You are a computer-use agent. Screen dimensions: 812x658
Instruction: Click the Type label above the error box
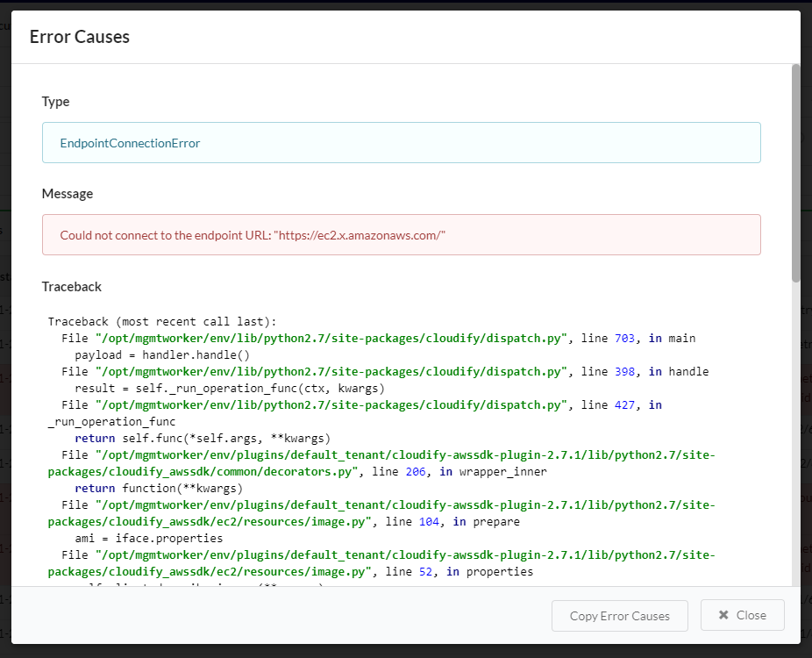click(55, 102)
